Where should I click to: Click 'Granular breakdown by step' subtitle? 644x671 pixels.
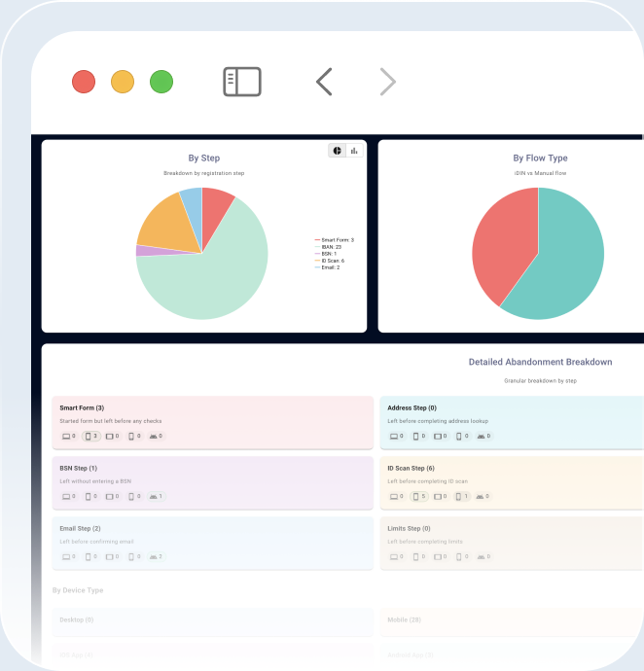click(540, 381)
